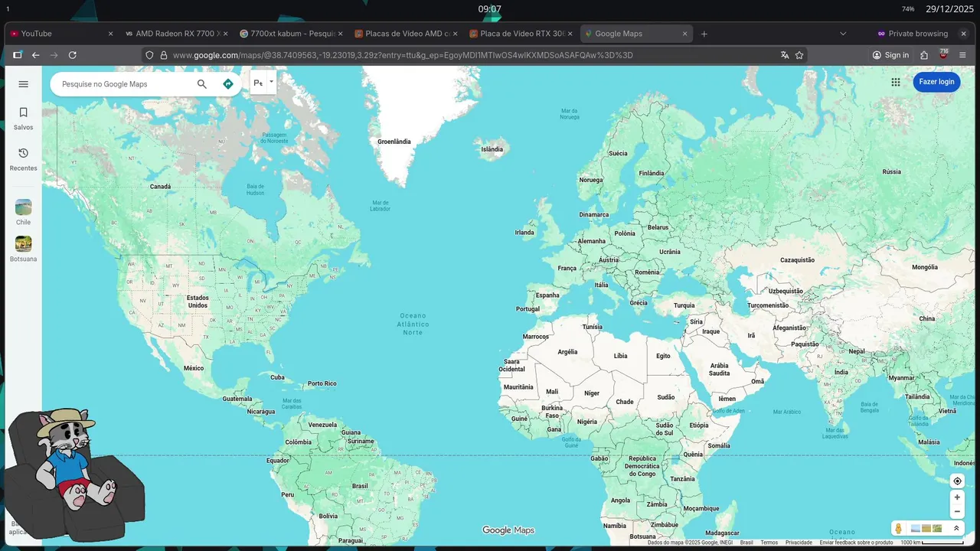The width and height of the screenshot is (980, 551).
Task: Go back with the browser back arrow
Action: click(35, 55)
